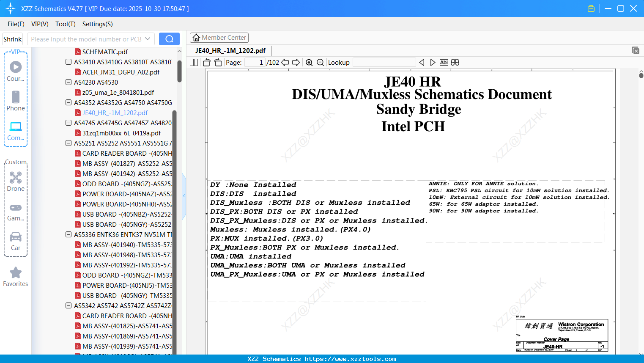Click the document view scrollbar thumb

click(x=641, y=75)
